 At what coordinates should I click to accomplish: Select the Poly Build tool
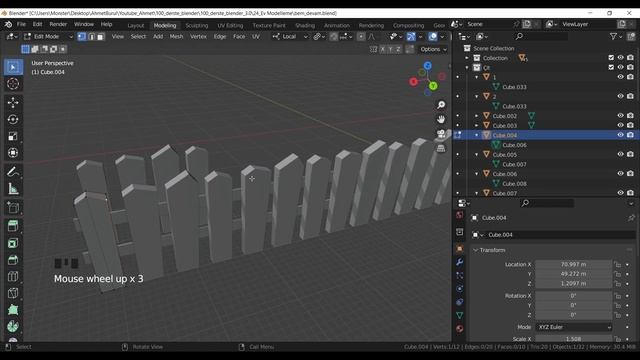pyautogui.click(x=13, y=310)
